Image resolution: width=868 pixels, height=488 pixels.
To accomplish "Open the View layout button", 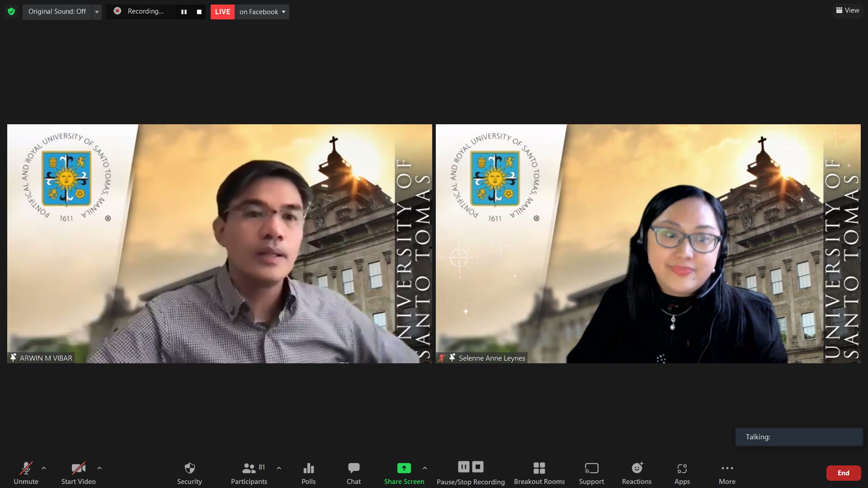I will (x=848, y=10).
